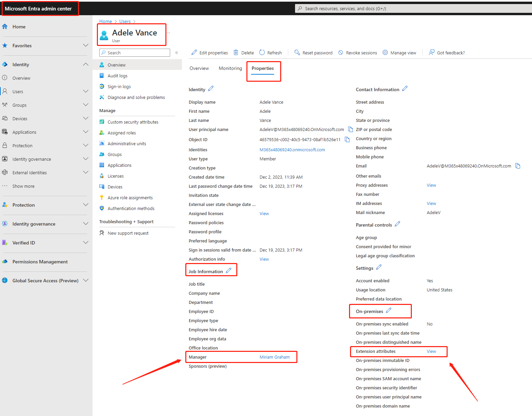Expand Users submenu chevron in sidebar
This screenshot has height=416, width=532.
pos(86,91)
